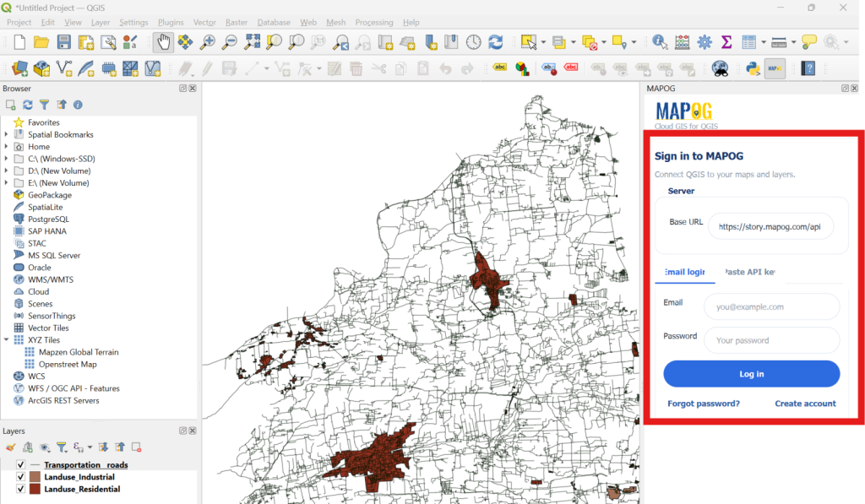Click the Base URL field
Viewport: 865px width, 504px height.
[x=770, y=226]
